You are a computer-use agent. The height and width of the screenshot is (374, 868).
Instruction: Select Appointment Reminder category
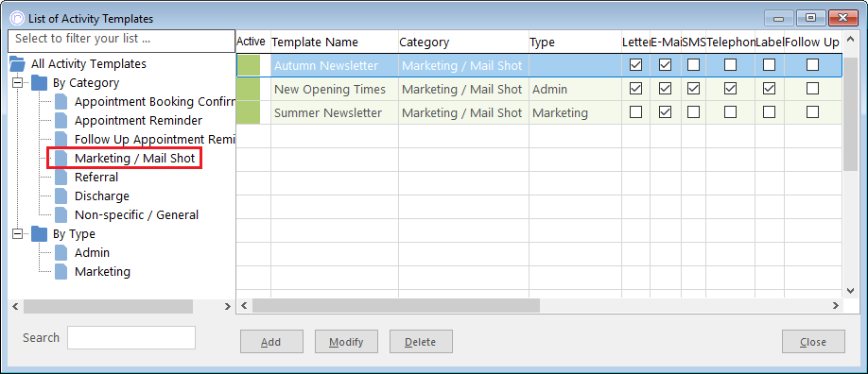138,121
